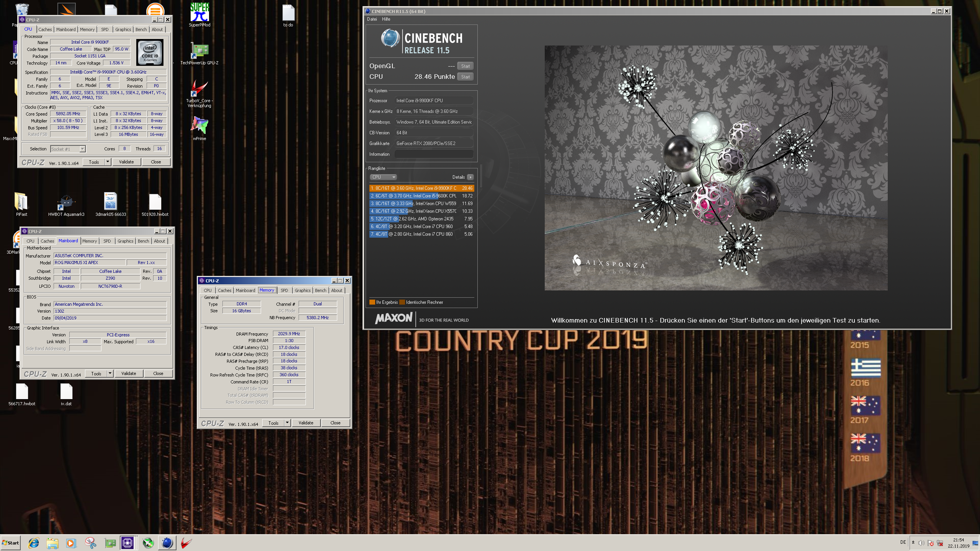The height and width of the screenshot is (551, 980).
Task: Open Tools dropdown arrow in CPU-tab CPU-Z window
Action: click(108, 162)
